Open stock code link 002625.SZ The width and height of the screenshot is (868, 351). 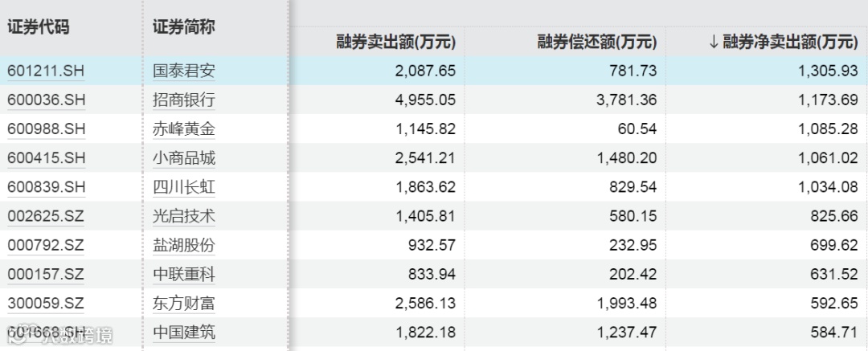point(46,216)
